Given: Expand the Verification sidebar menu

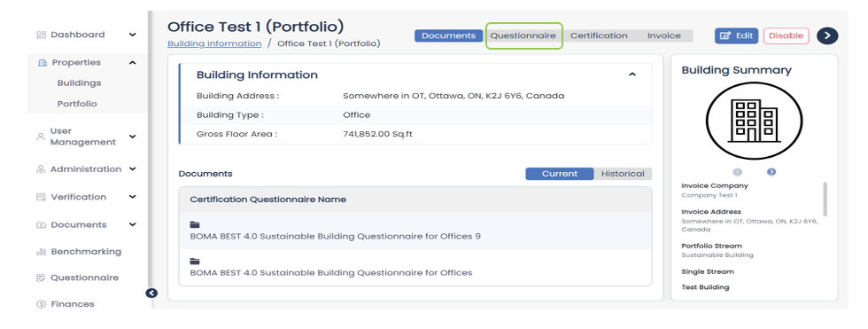Looking at the screenshot, I should (x=132, y=197).
